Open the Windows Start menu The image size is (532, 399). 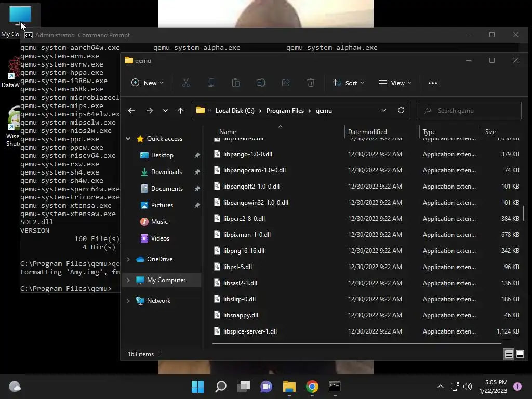pyautogui.click(x=197, y=387)
